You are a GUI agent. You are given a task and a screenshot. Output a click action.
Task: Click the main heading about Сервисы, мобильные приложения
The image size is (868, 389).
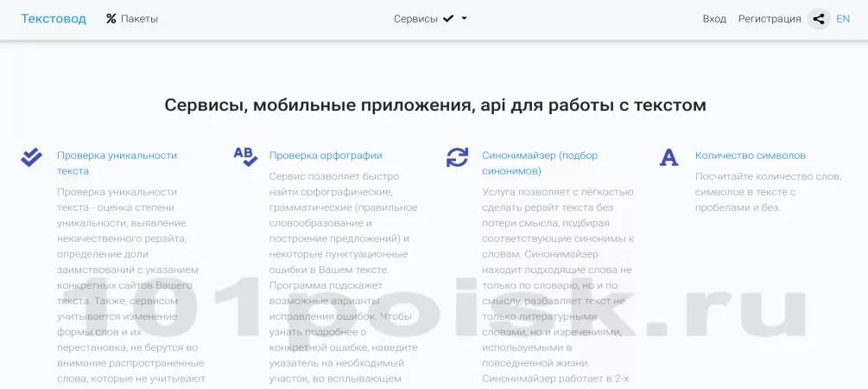click(434, 105)
